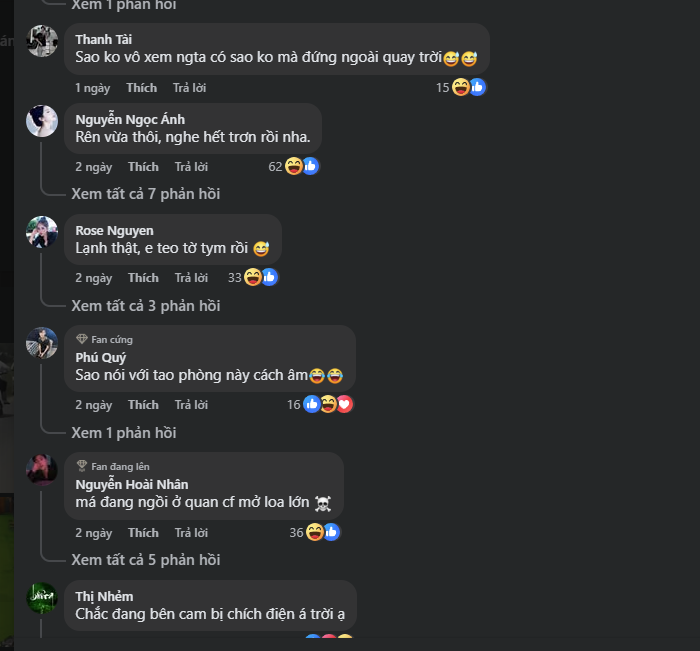Show reactions on Nguyễn Hoài Nhân's comment
The width and height of the screenshot is (700, 651).
[323, 532]
